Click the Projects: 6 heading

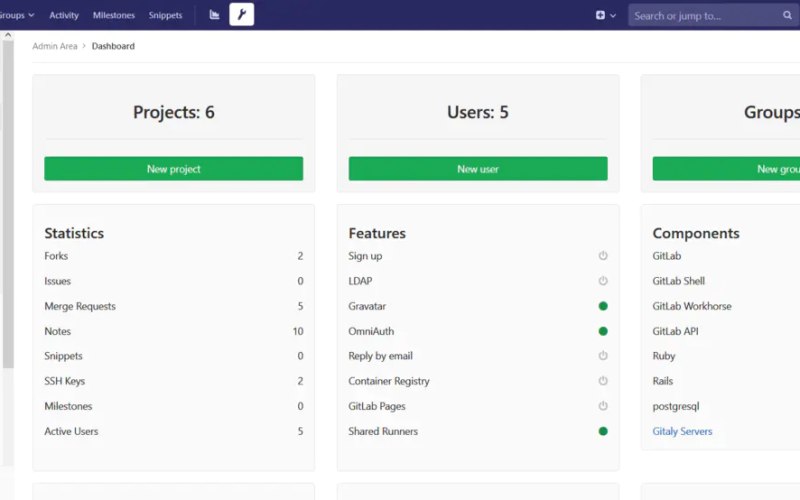173,112
